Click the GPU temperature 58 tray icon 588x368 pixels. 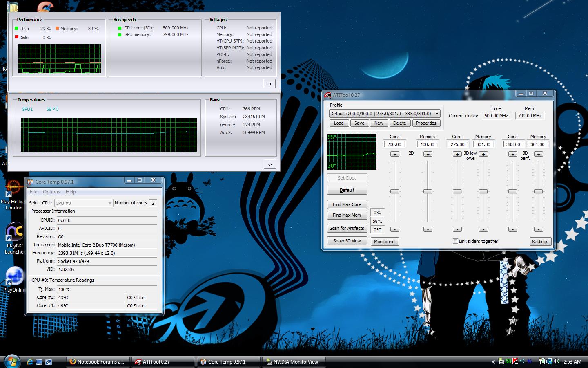click(x=508, y=361)
